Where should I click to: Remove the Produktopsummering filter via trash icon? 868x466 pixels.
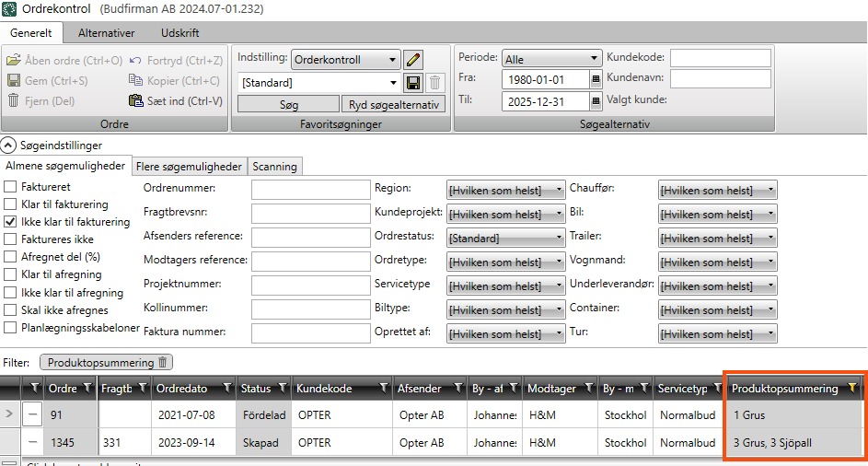[x=163, y=363]
